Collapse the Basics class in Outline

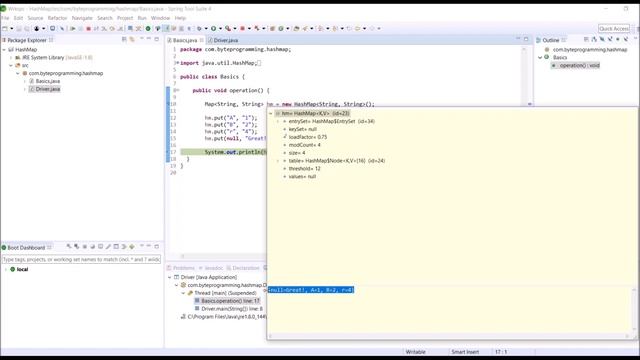[x=540, y=58]
